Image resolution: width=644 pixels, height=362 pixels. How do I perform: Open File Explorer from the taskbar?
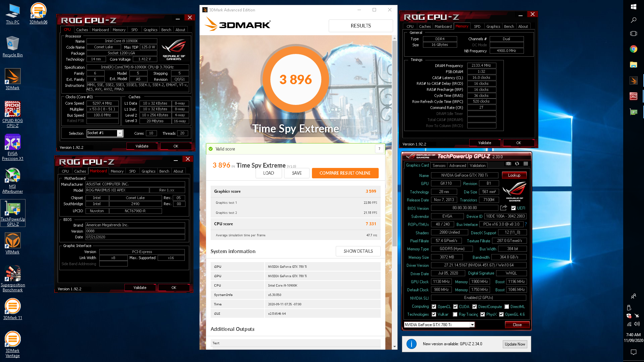click(634, 65)
